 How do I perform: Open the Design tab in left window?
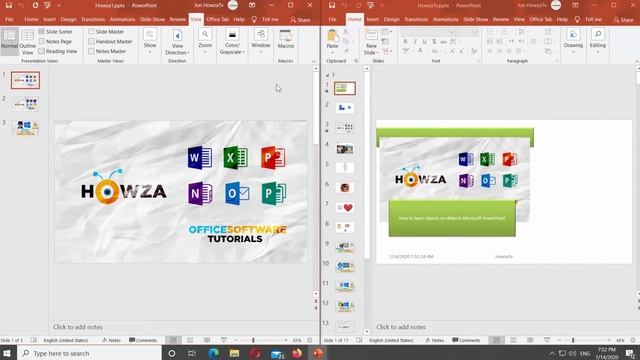point(68,19)
